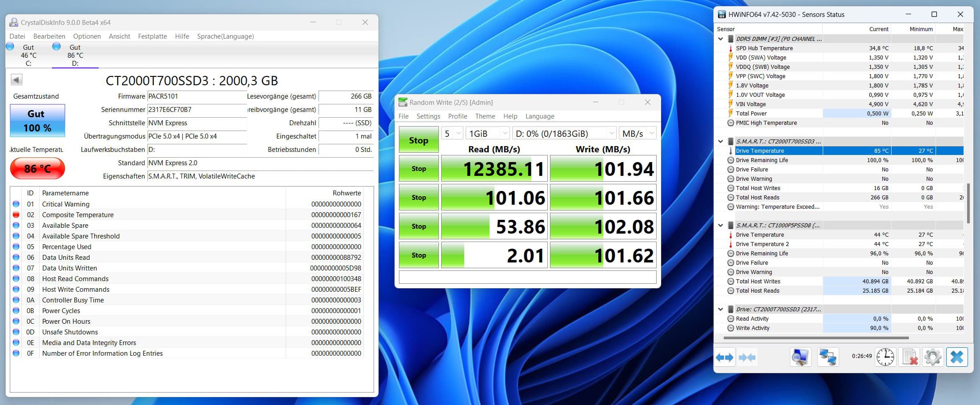Click the large Stop button in CrystalDiskMark

[x=418, y=140]
